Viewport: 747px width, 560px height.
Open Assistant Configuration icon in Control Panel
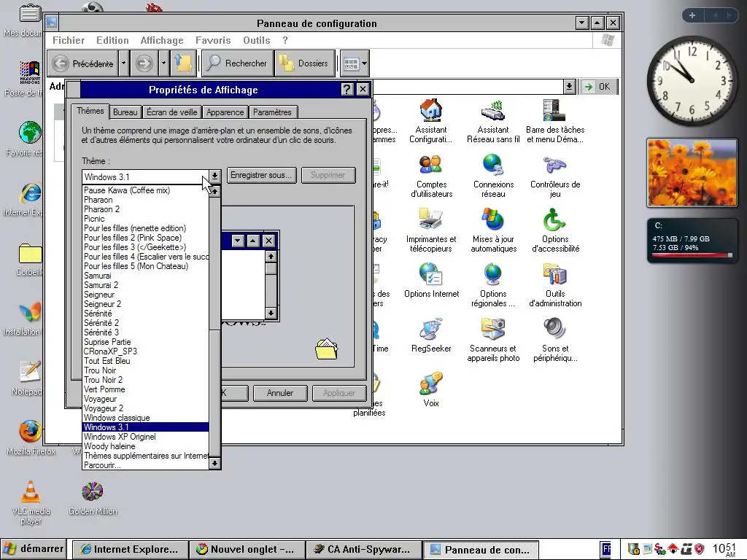[x=431, y=120]
